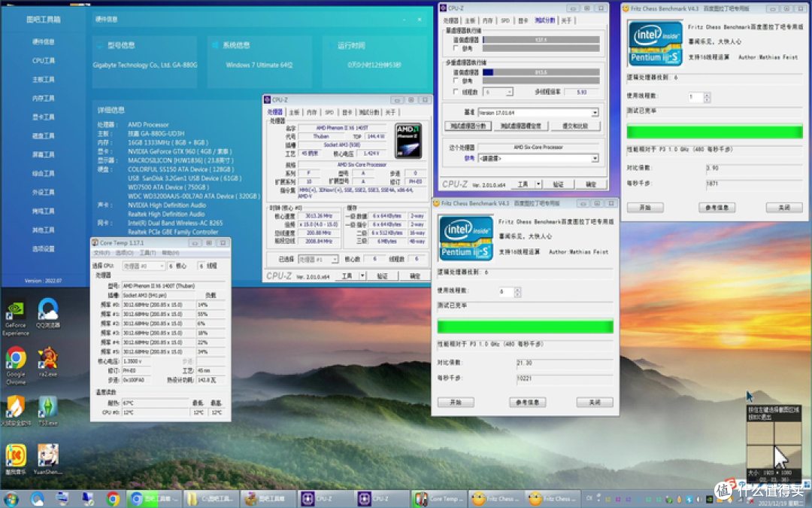This screenshot has height=508, width=812.
Task: Select the TS3.exe desktop icon
Action: click(47, 410)
